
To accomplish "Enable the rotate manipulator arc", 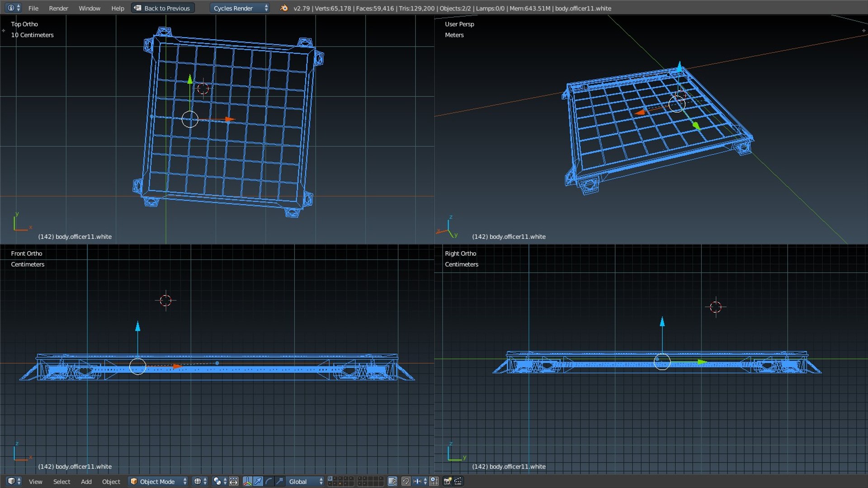I will [269, 481].
